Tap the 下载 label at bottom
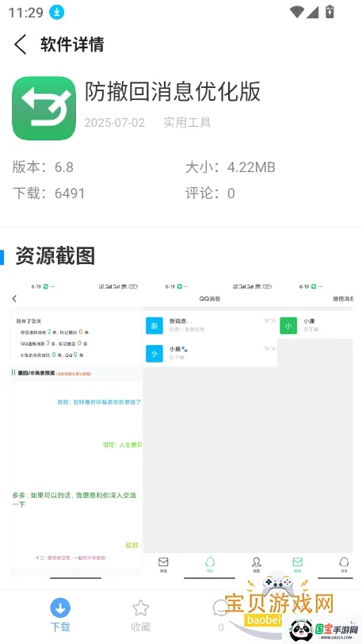 60,627
